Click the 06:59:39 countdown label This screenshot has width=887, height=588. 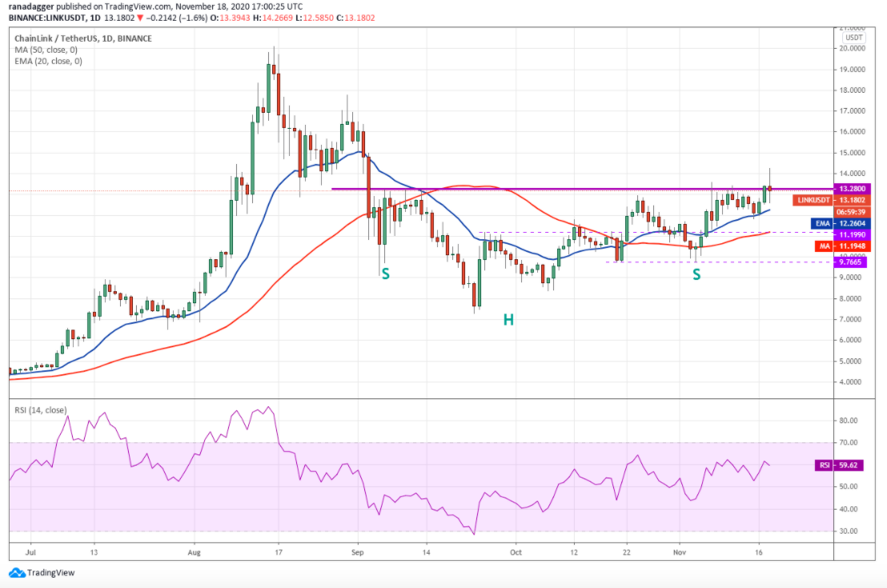click(852, 212)
